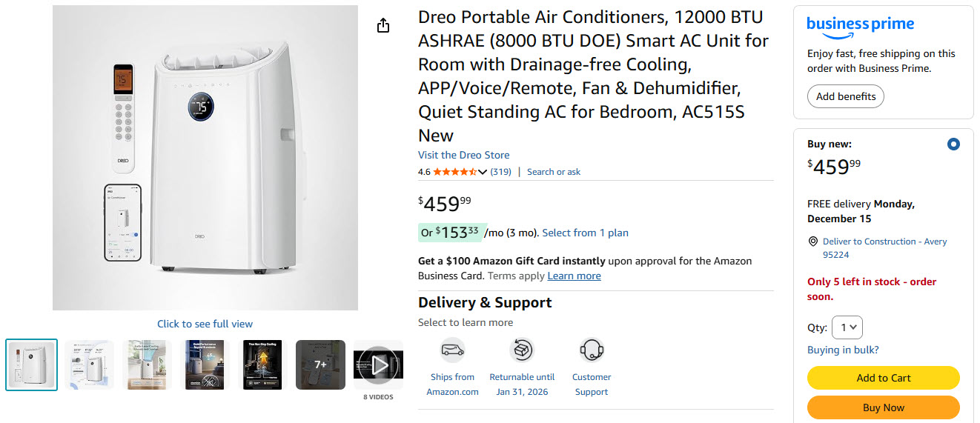Select the first product thumbnail image
The width and height of the screenshot is (980, 423).
[31, 364]
